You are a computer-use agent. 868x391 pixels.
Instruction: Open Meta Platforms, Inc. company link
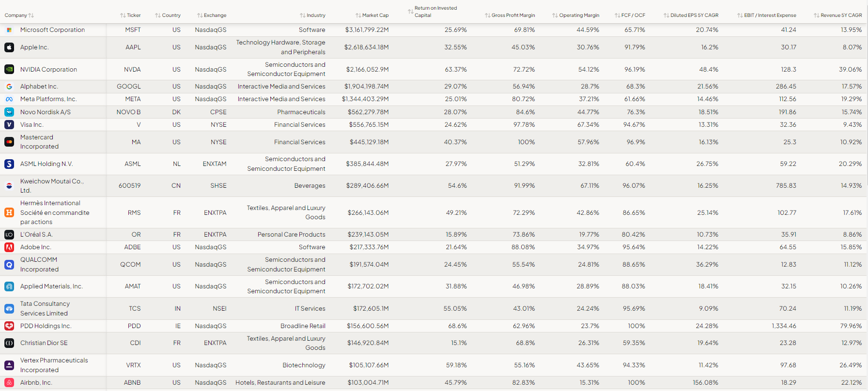[48, 99]
